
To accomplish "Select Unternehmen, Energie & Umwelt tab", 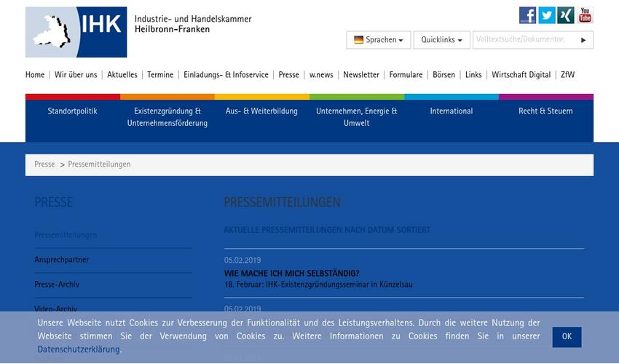I will tap(357, 117).
